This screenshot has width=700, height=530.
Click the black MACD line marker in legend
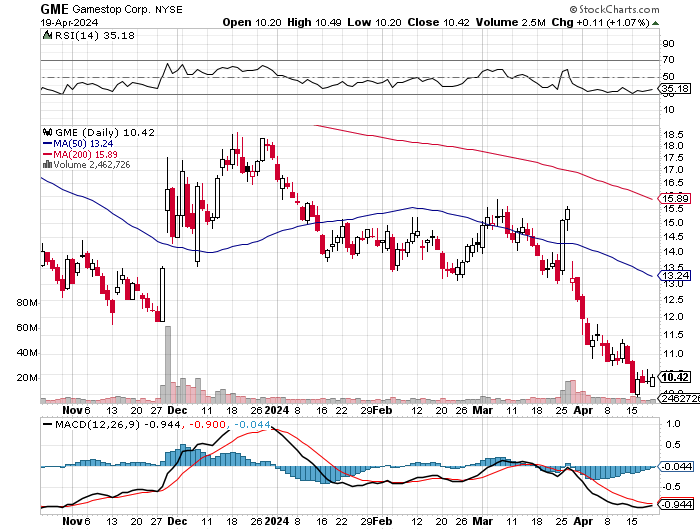pyautogui.click(x=47, y=424)
